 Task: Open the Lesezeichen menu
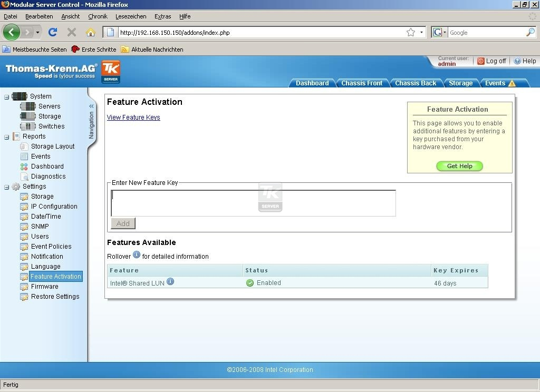tap(131, 16)
